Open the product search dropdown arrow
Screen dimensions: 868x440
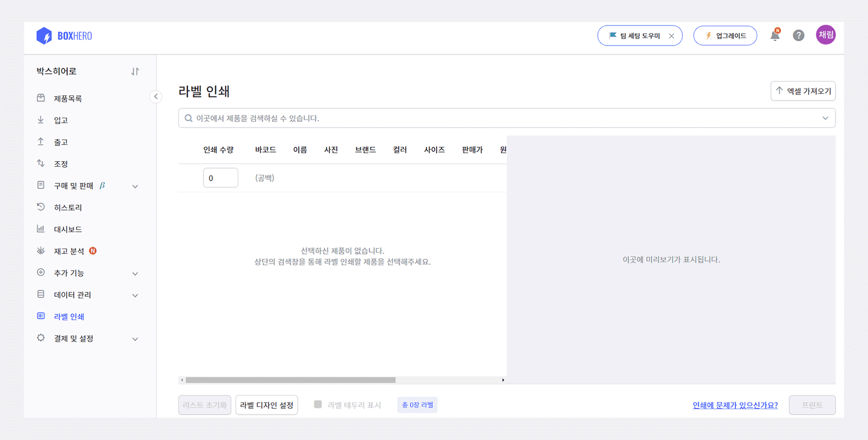coord(825,118)
